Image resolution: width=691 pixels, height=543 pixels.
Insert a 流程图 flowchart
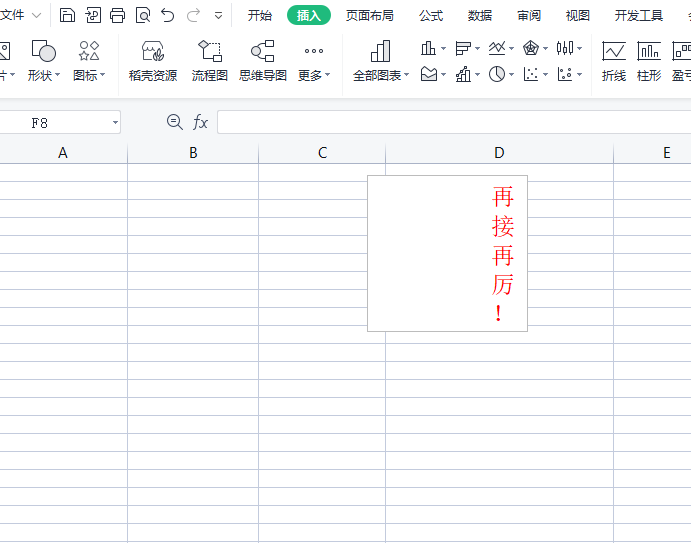click(209, 61)
